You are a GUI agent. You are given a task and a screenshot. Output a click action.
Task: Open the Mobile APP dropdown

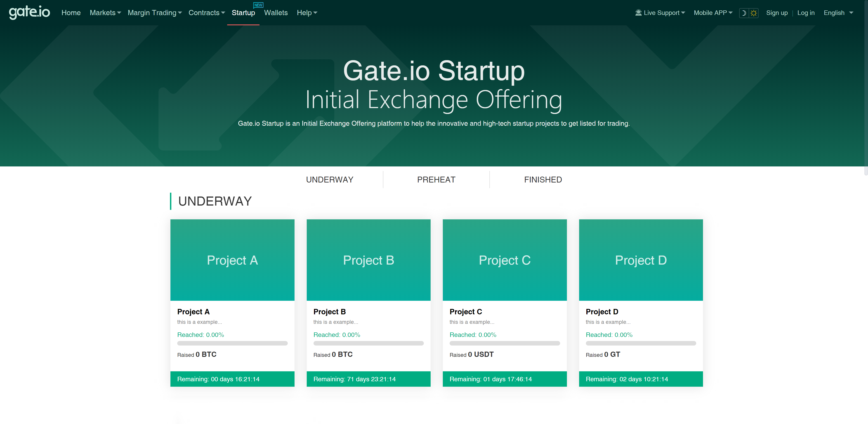click(x=713, y=13)
